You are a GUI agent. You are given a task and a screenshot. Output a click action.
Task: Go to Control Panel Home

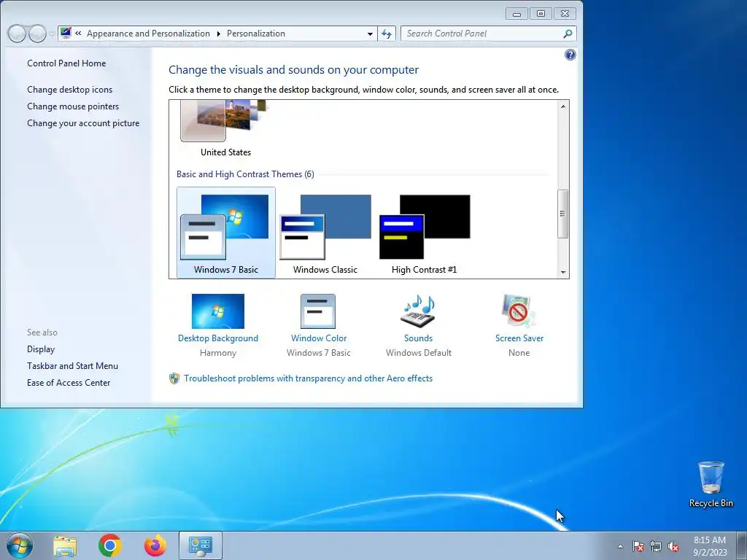(66, 63)
